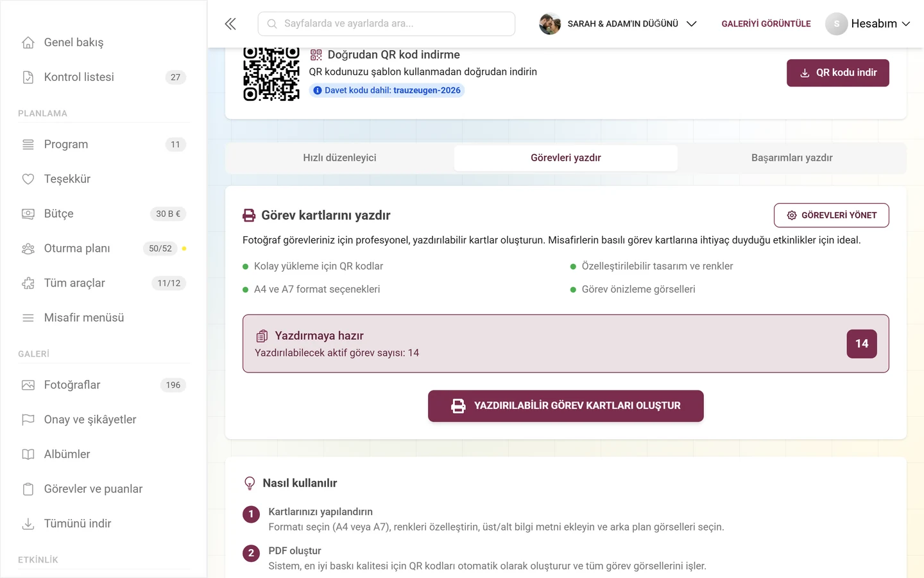Click Yazdırılabilir Görev Kartları Oluştur
The image size is (924, 578).
point(566,406)
